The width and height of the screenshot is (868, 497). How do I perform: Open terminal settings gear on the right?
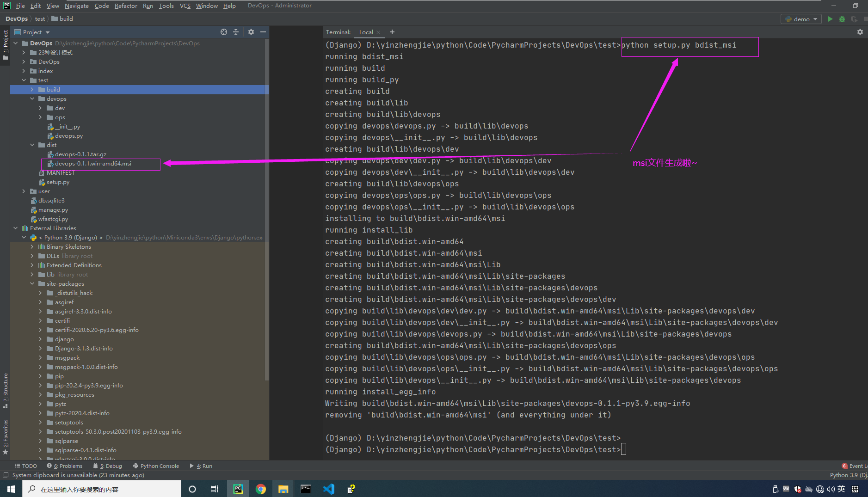[860, 31]
